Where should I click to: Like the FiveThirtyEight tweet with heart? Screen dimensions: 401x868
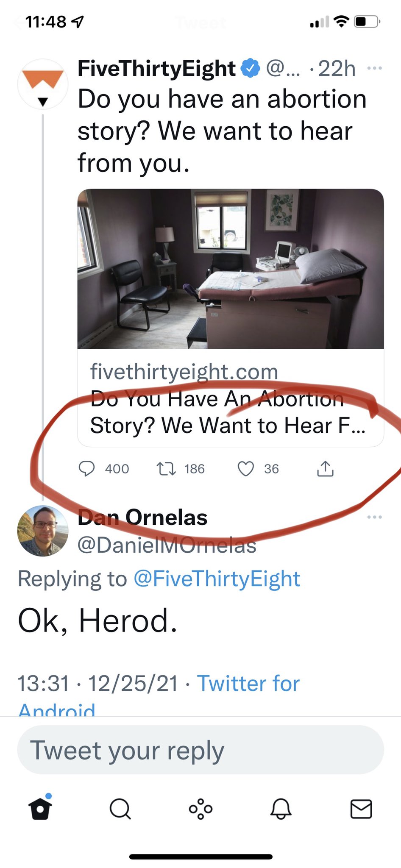[245, 469]
